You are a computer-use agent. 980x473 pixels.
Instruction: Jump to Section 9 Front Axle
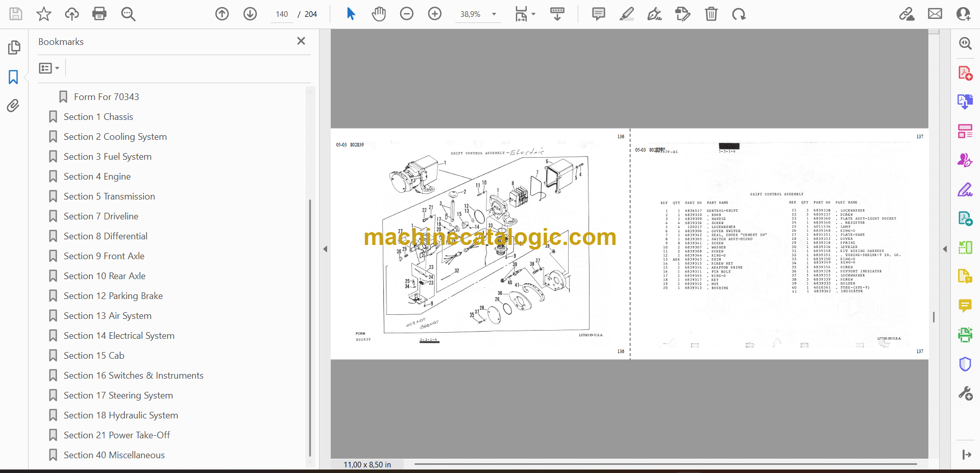coord(104,256)
